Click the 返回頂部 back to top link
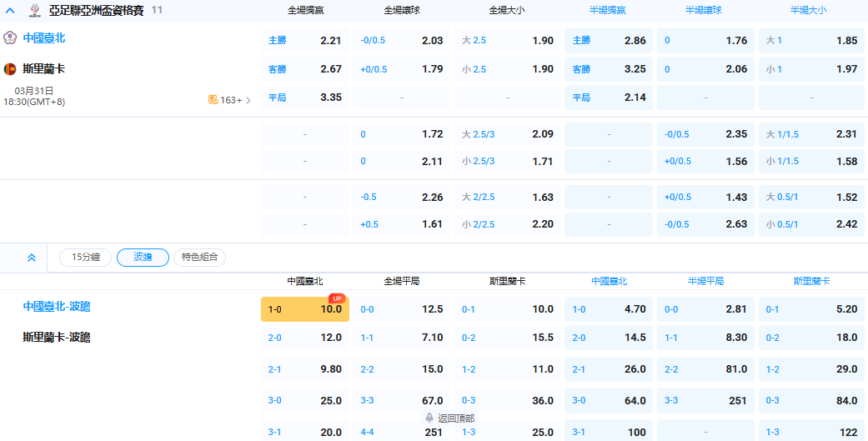This screenshot has width=868, height=441. [456, 418]
